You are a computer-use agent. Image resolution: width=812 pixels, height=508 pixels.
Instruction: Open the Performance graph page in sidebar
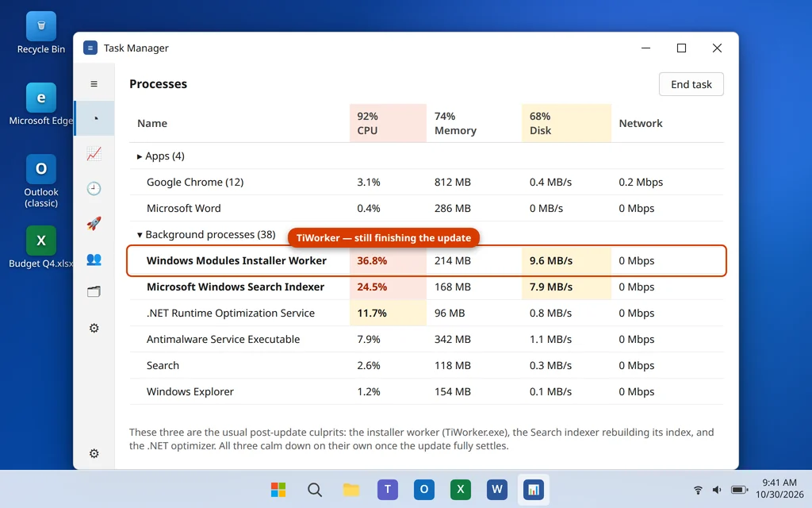[94, 153]
